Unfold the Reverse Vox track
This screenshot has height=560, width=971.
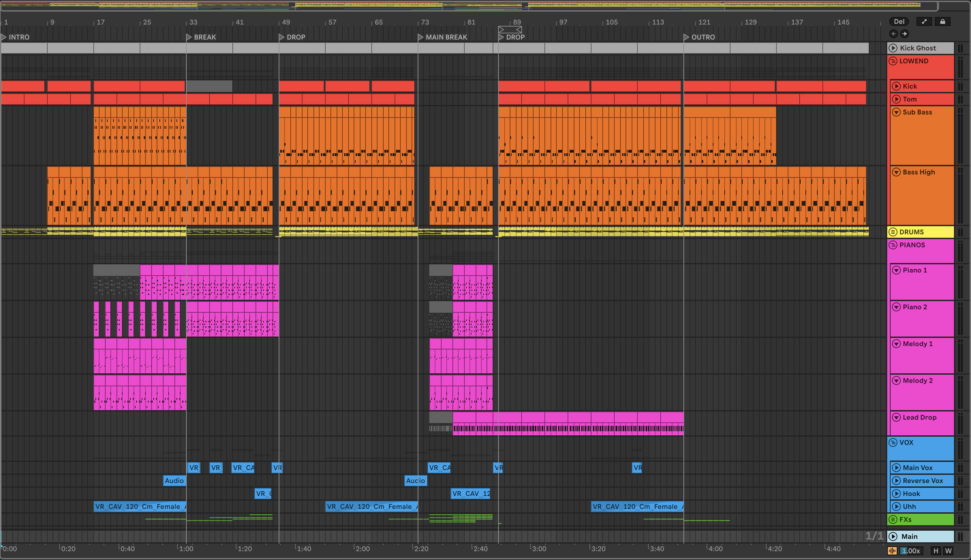pyautogui.click(x=896, y=481)
